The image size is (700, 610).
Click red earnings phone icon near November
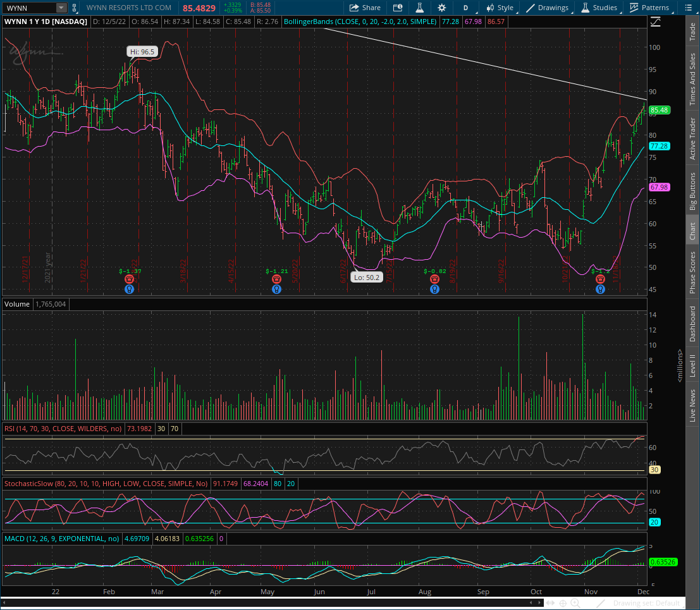coord(600,279)
